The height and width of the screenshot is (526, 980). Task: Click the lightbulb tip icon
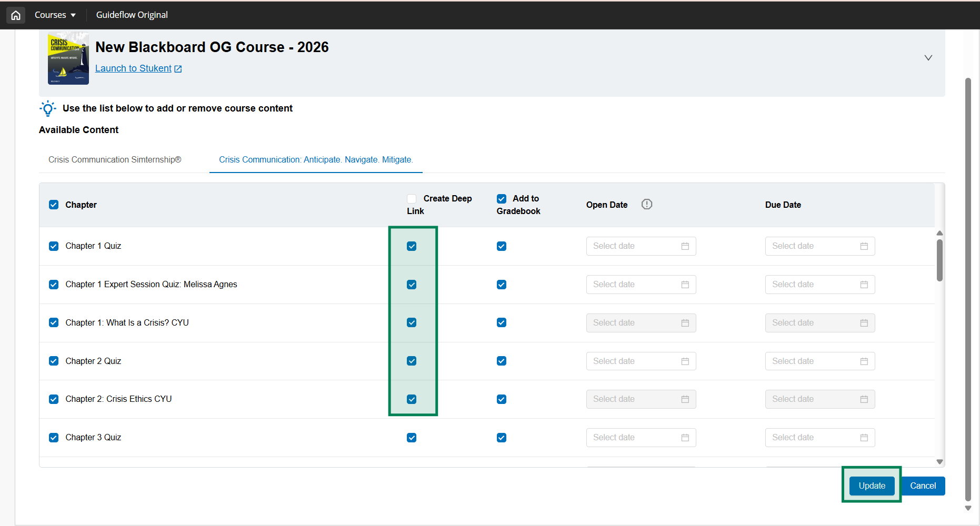tap(48, 108)
